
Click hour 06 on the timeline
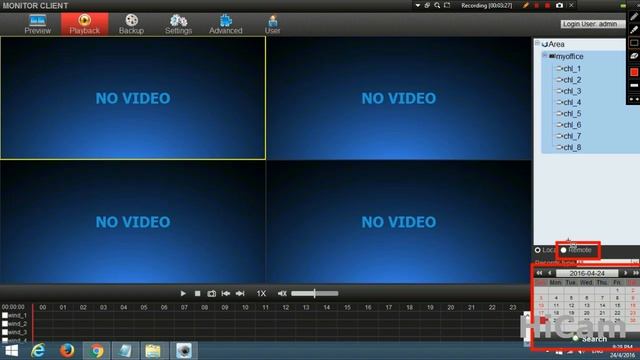[x=164, y=307]
